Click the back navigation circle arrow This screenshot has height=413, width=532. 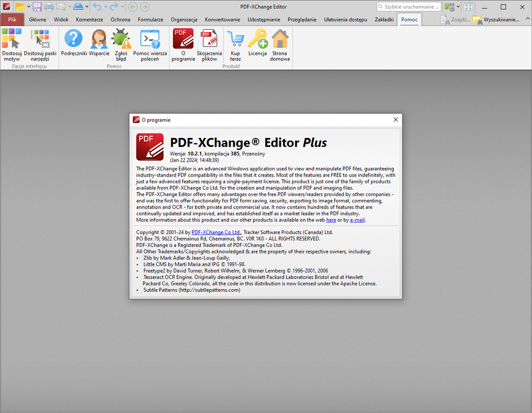[x=133, y=7]
